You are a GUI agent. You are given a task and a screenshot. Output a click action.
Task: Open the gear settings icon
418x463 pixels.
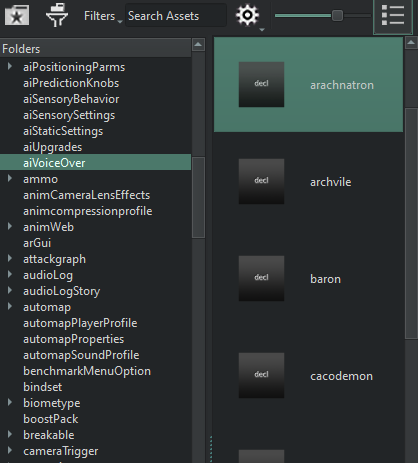(247, 15)
